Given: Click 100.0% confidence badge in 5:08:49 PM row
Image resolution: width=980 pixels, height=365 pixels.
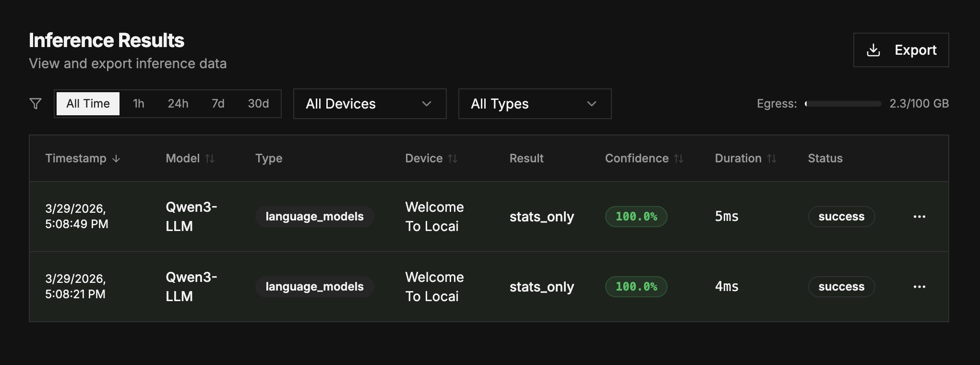Looking at the screenshot, I should click(x=636, y=217).
